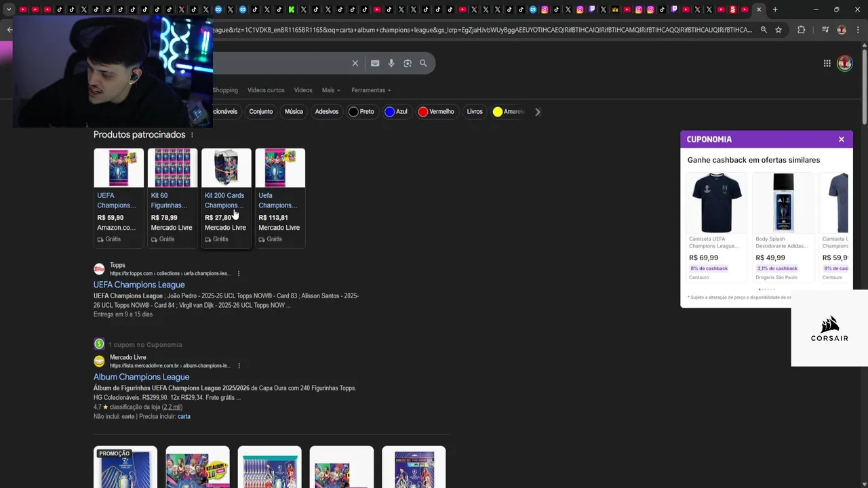
Task: Filter by the Amarelo color chip
Action: coord(509,112)
